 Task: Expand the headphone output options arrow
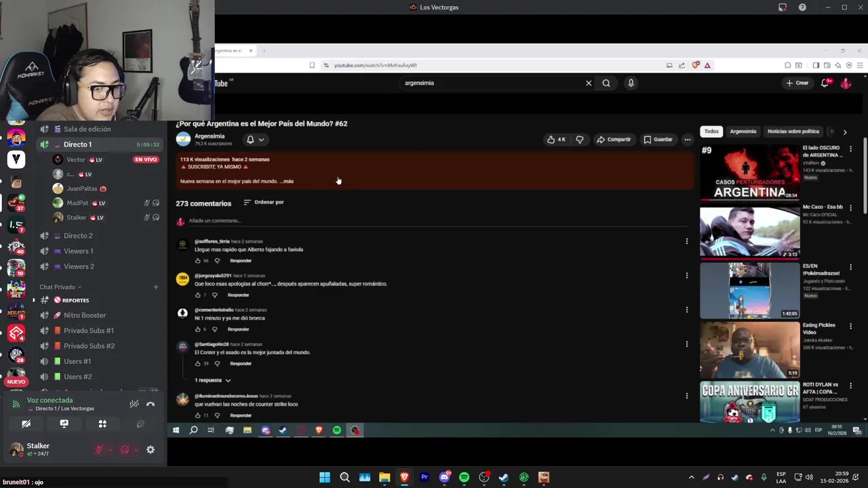tap(136, 449)
